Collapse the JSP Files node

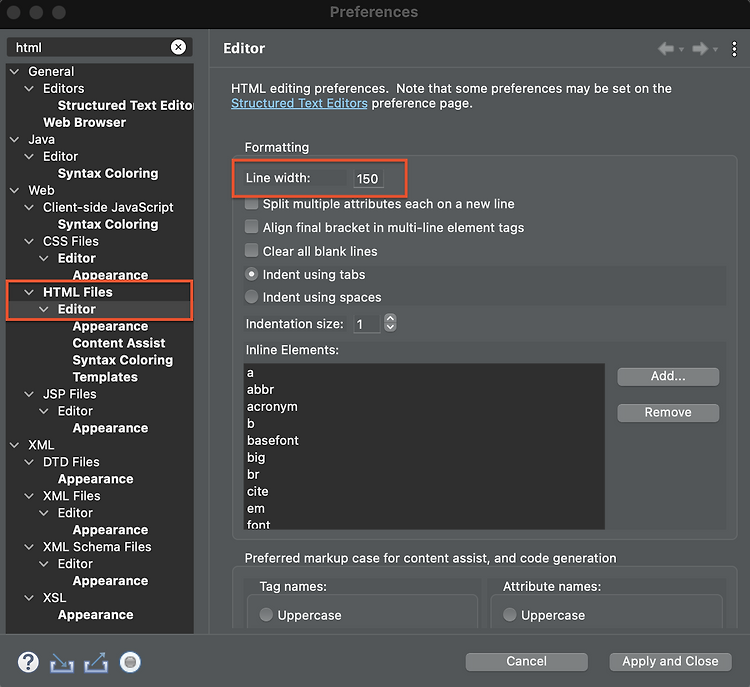click(29, 394)
